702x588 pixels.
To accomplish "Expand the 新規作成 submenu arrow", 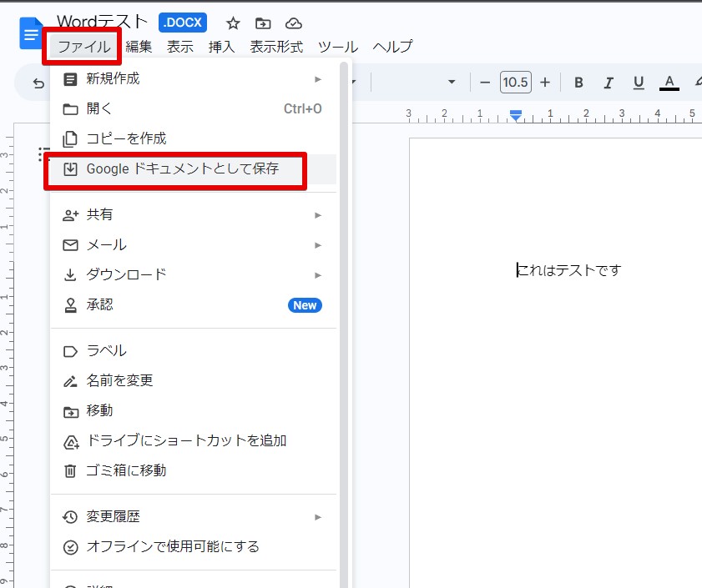I will tap(318, 79).
